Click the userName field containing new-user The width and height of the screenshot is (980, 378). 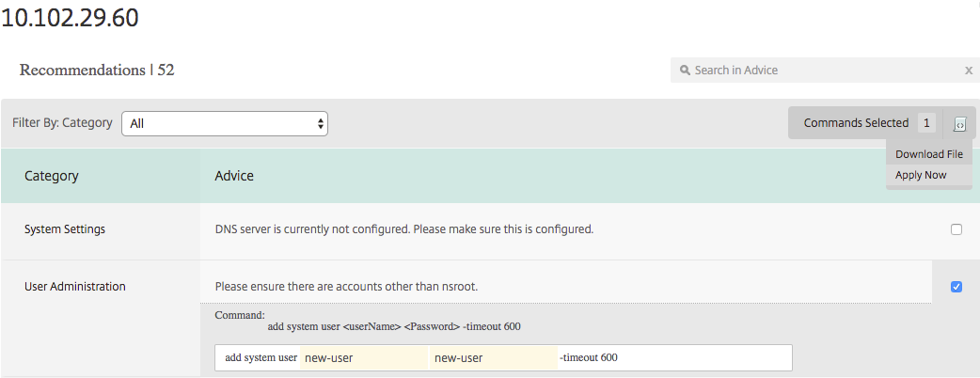click(364, 358)
